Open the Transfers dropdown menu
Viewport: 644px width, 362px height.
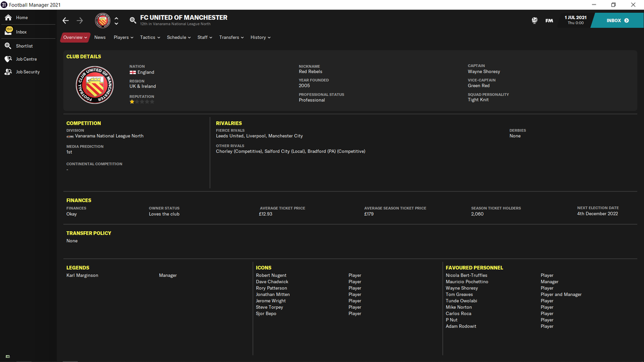(x=231, y=37)
